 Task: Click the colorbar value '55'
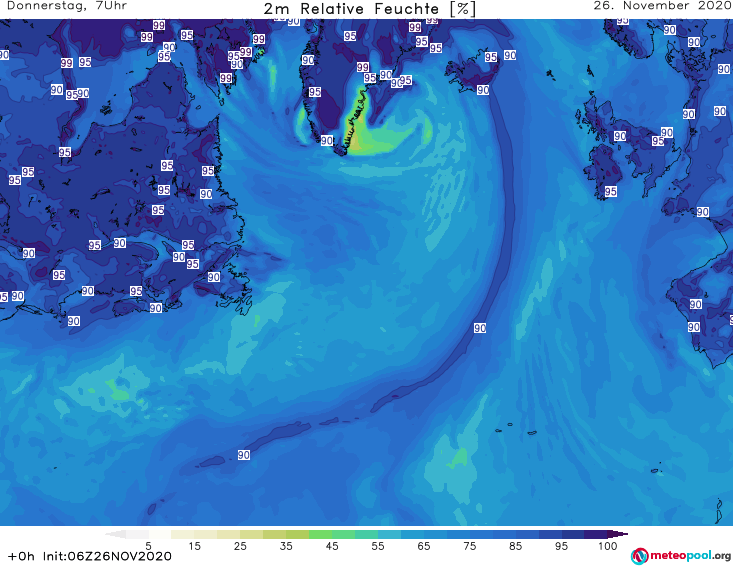click(x=378, y=546)
